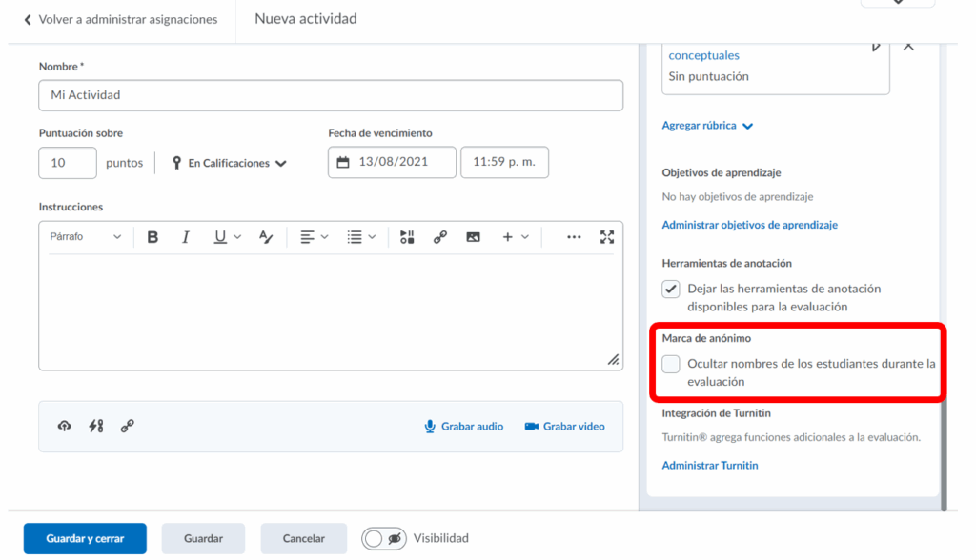Image resolution: width=976 pixels, height=560 pixels.
Task: Click the insert image icon
Action: coord(473,237)
